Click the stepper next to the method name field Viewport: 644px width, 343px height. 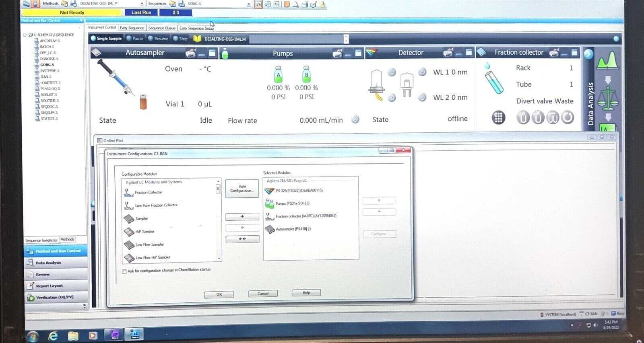(346, 39)
